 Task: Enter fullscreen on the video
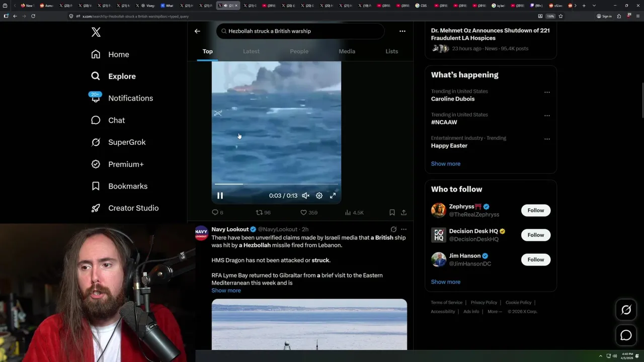333,196
